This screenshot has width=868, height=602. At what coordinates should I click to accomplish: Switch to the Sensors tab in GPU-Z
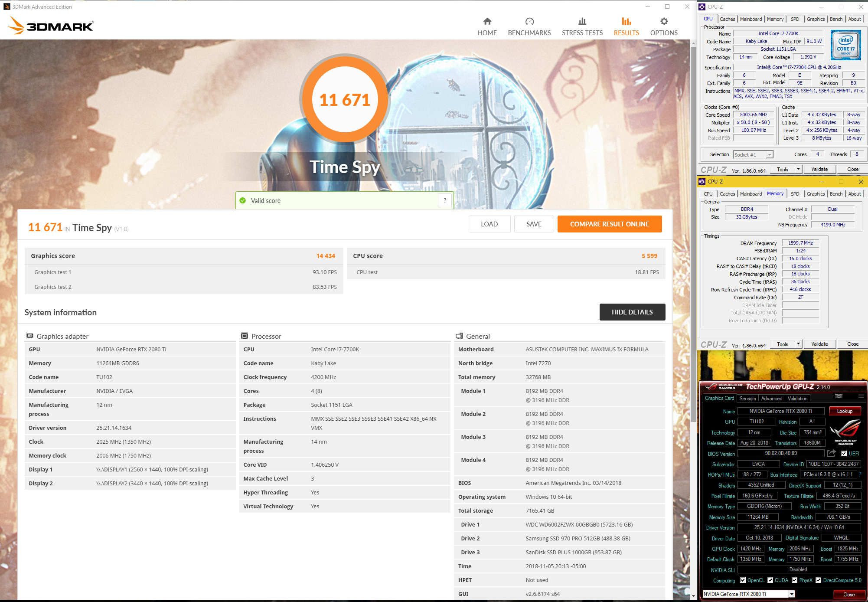coord(747,399)
